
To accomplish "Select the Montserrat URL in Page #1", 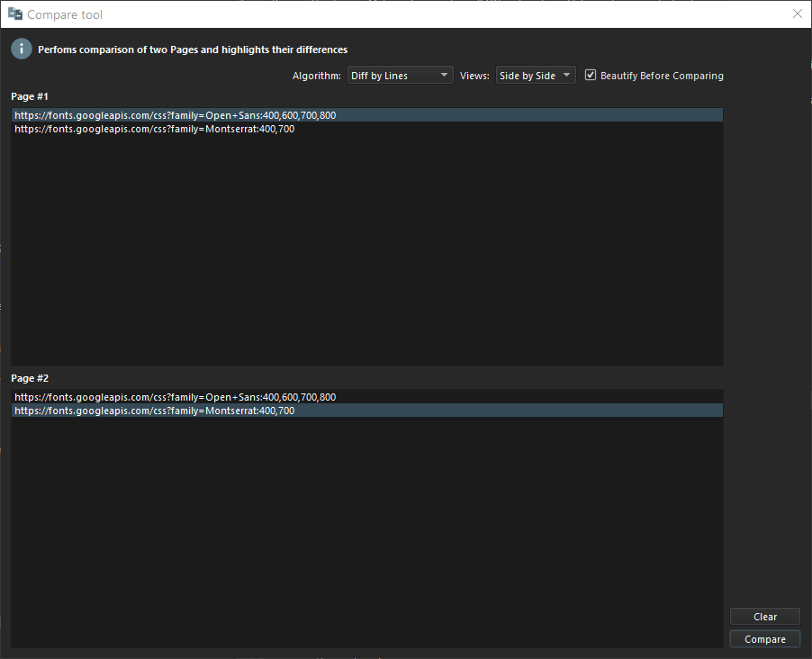I will click(x=155, y=129).
